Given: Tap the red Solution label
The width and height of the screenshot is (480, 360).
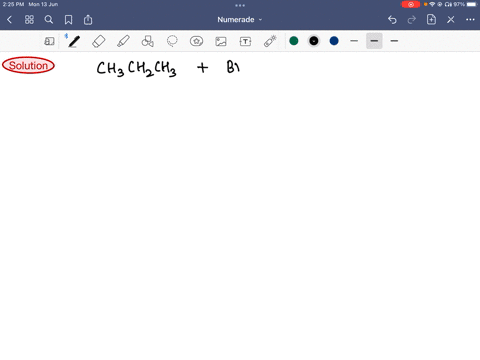Looking at the screenshot, I should tap(28, 65).
